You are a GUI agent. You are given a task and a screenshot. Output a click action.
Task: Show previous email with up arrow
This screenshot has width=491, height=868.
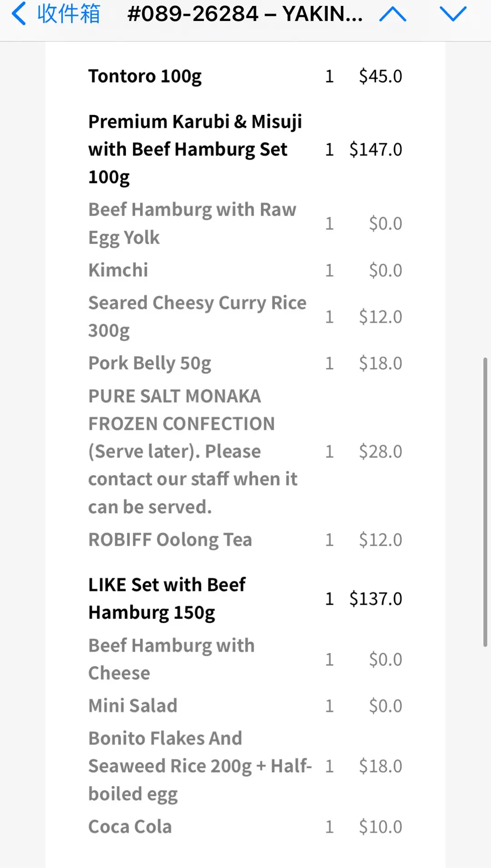tap(392, 14)
